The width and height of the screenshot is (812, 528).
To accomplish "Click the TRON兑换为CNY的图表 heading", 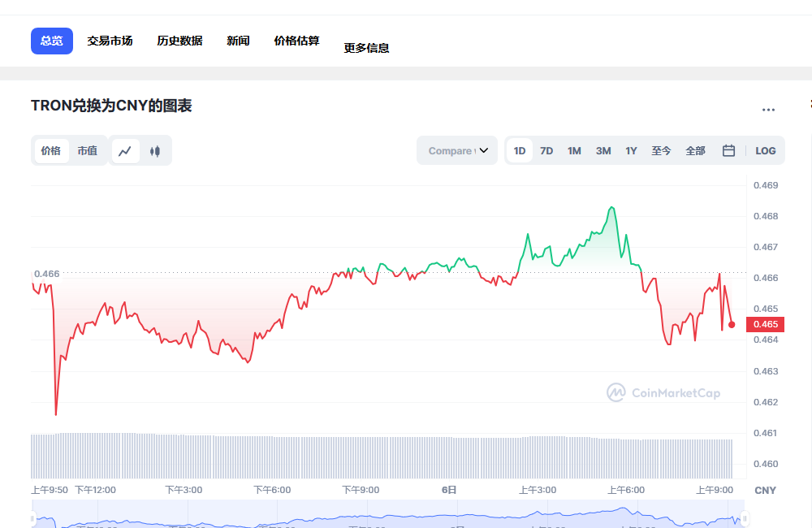I will [111, 106].
